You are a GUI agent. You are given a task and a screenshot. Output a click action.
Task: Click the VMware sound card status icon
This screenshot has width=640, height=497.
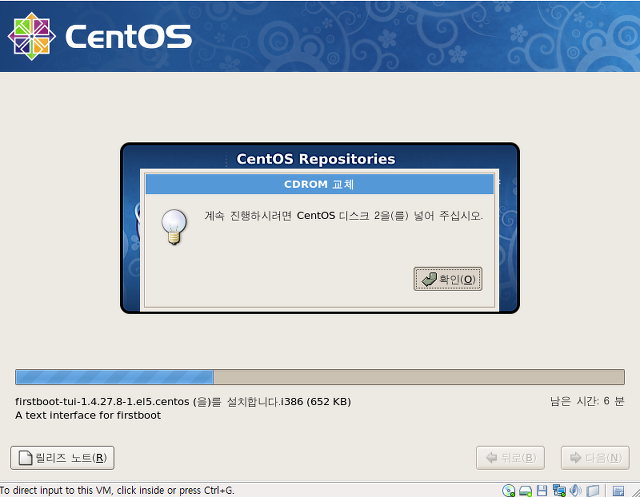[x=576, y=490]
